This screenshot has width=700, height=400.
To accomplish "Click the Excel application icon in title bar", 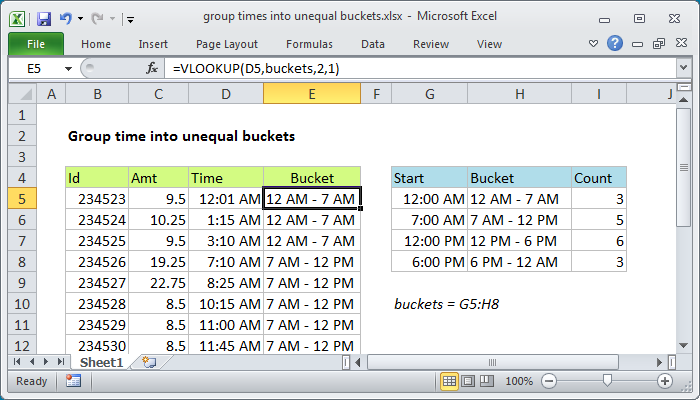I will (x=17, y=19).
